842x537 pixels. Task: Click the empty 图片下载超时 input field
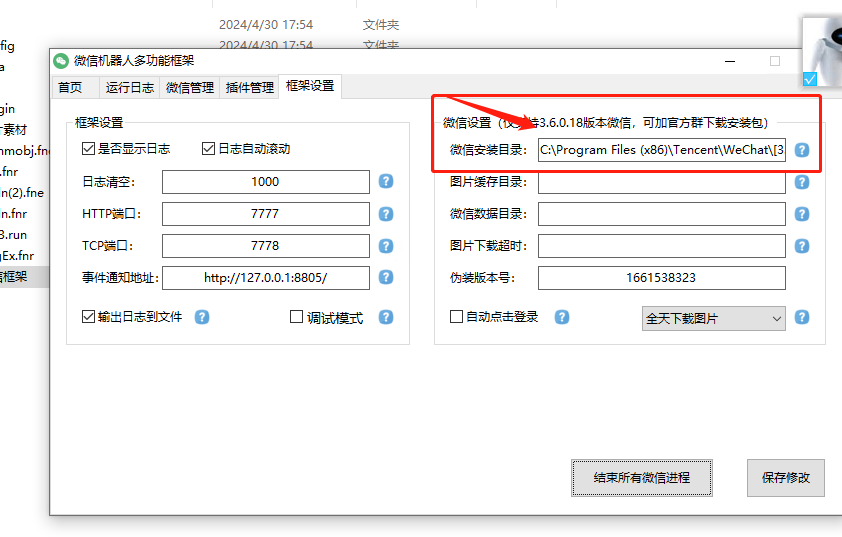pos(662,246)
